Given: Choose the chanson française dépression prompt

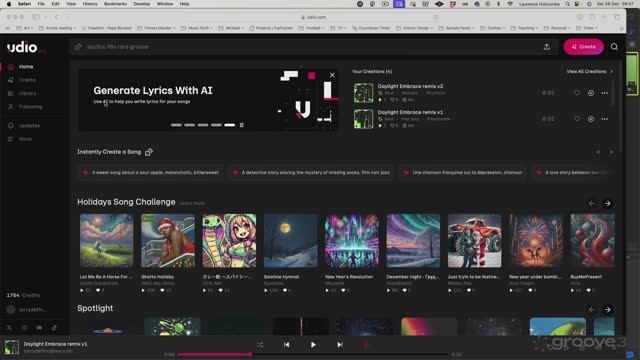Looking at the screenshot, I should [x=463, y=173].
